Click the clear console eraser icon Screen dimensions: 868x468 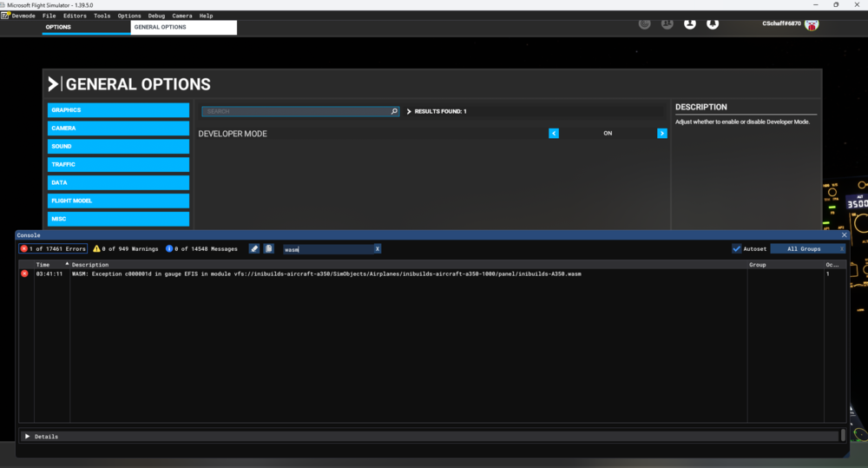pyautogui.click(x=254, y=248)
